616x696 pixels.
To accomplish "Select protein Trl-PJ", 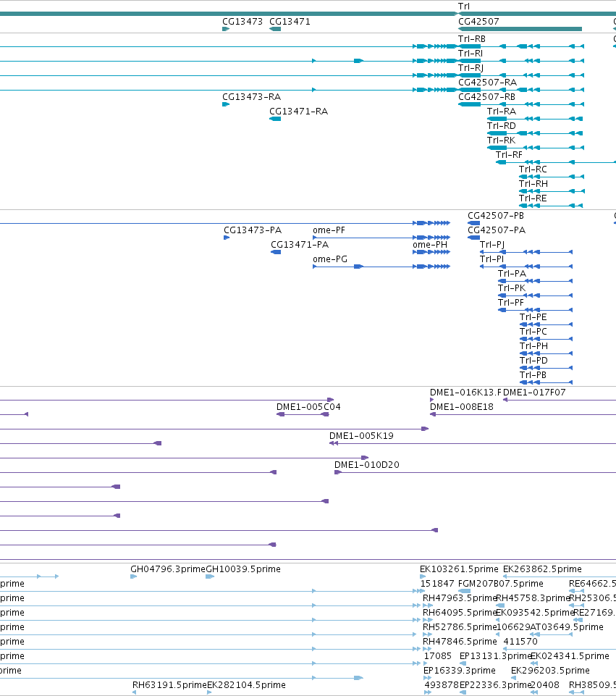I will pyautogui.click(x=492, y=245).
